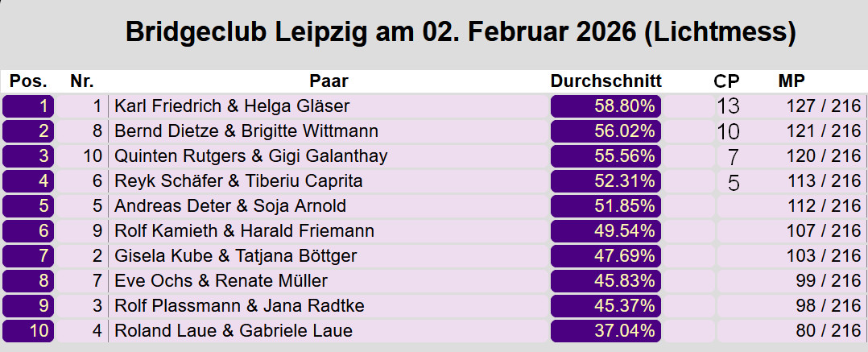
Task: Click the purple position 1 badge
Action: tap(28, 106)
